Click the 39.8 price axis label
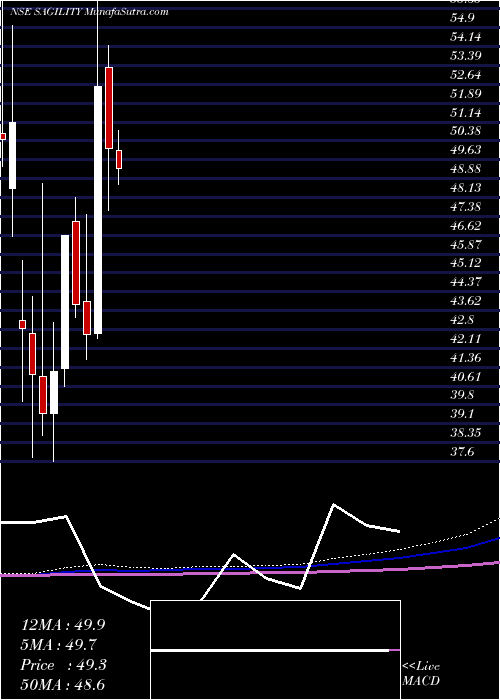 pos(463,395)
